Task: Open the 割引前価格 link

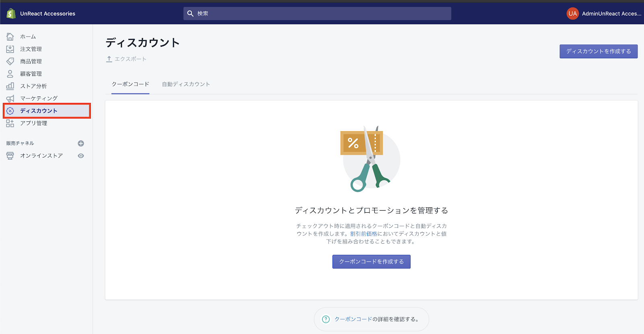Action: coord(363,234)
